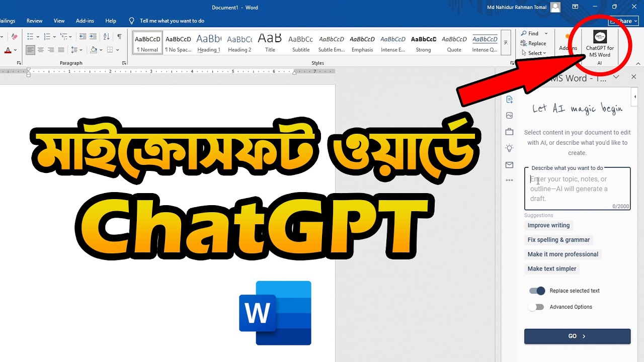Close the ChatGPT task pane
Viewport: 644px width, 362px height.
(x=634, y=77)
